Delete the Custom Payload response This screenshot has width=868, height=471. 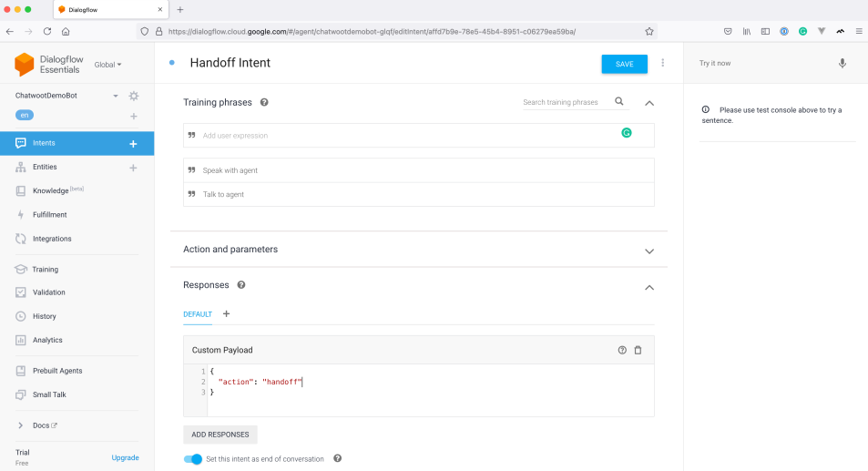point(638,350)
